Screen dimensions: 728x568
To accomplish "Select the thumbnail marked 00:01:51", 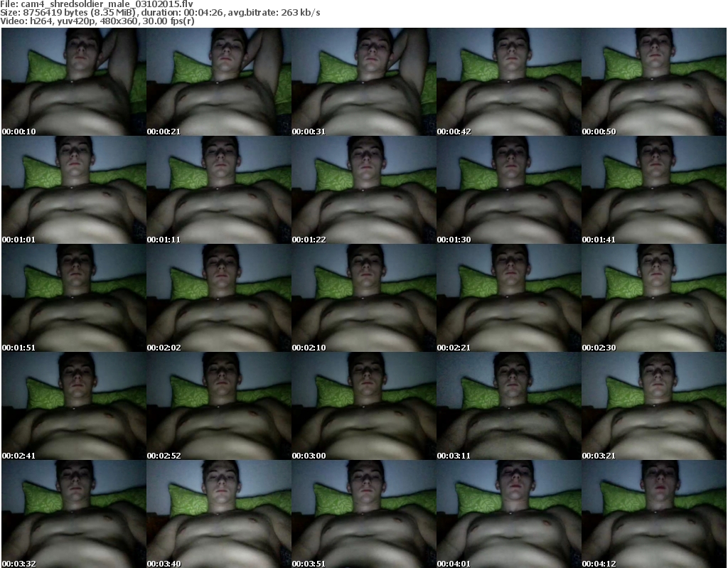I will click(x=74, y=298).
